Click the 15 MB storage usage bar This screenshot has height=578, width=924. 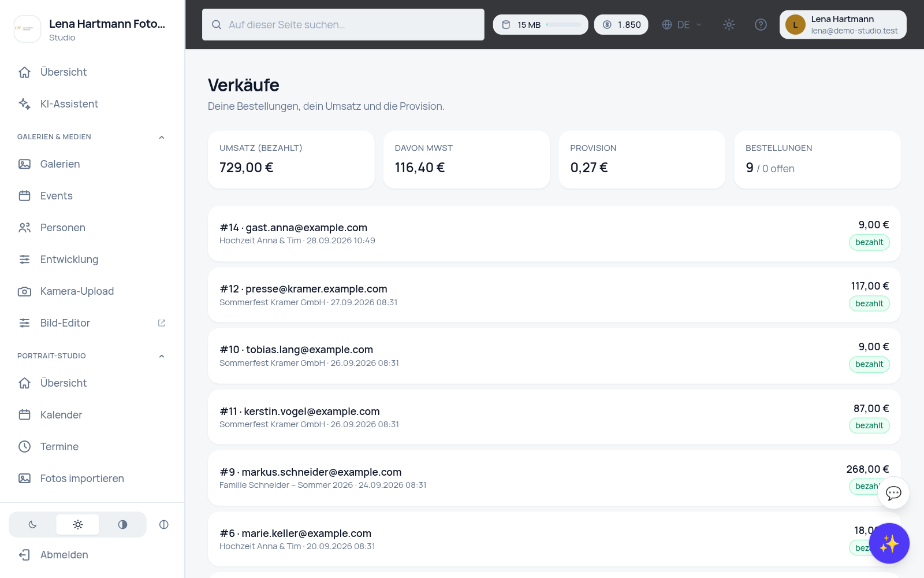pos(541,24)
